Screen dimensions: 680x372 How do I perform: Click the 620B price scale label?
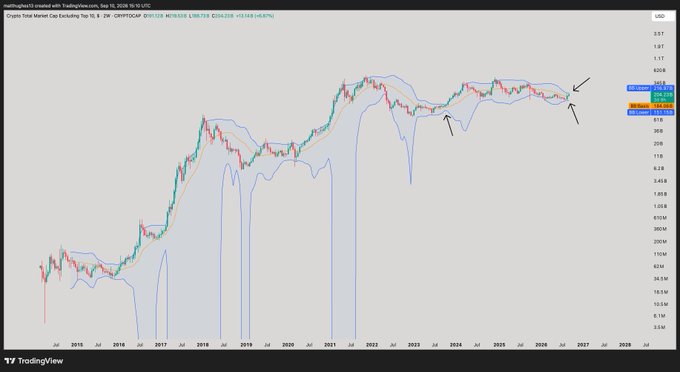[659, 70]
